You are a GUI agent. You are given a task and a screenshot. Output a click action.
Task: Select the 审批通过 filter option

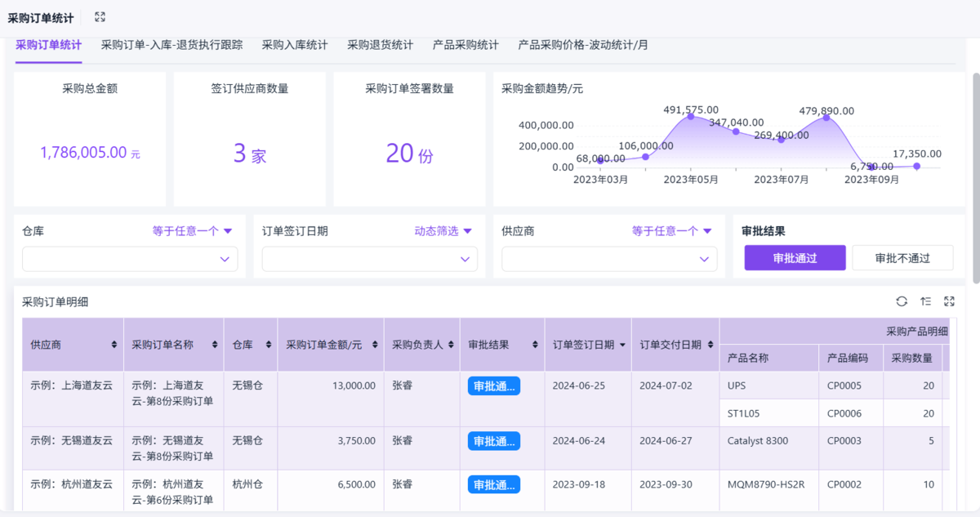pos(795,258)
